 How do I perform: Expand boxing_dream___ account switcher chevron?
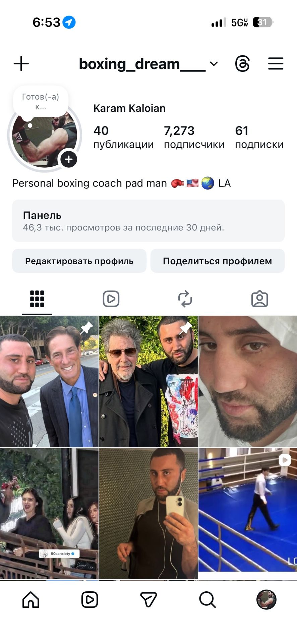[x=214, y=64]
